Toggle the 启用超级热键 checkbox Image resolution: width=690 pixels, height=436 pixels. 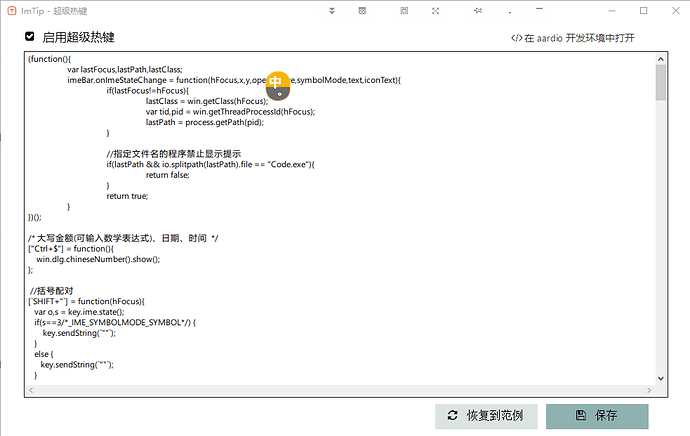tap(29, 37)
